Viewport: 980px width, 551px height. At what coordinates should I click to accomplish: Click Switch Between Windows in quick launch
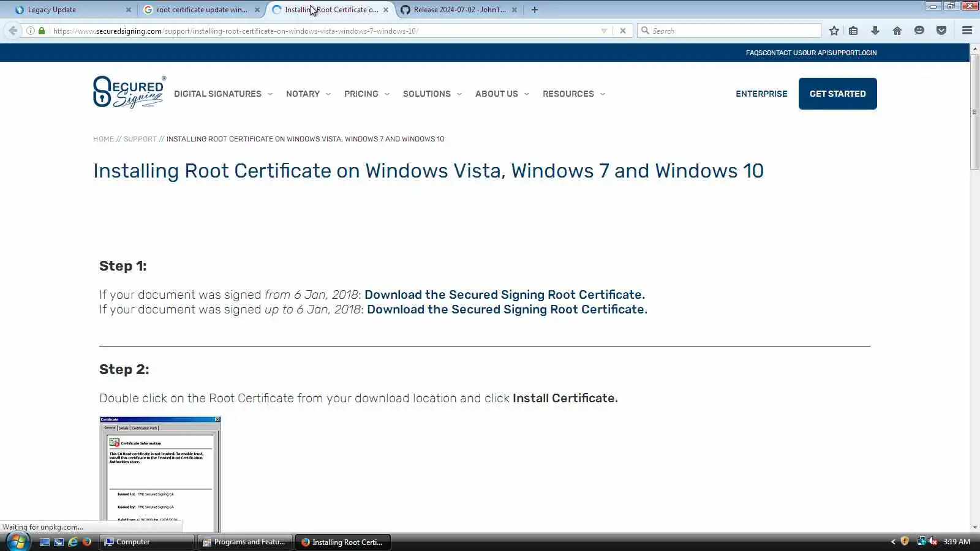tap(59, 542)
